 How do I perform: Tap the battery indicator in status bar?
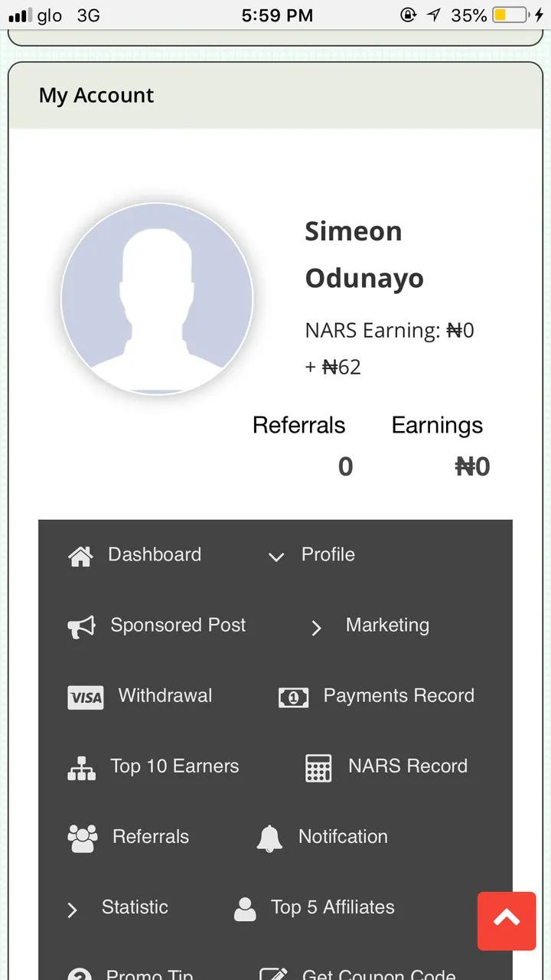[510, 15]
